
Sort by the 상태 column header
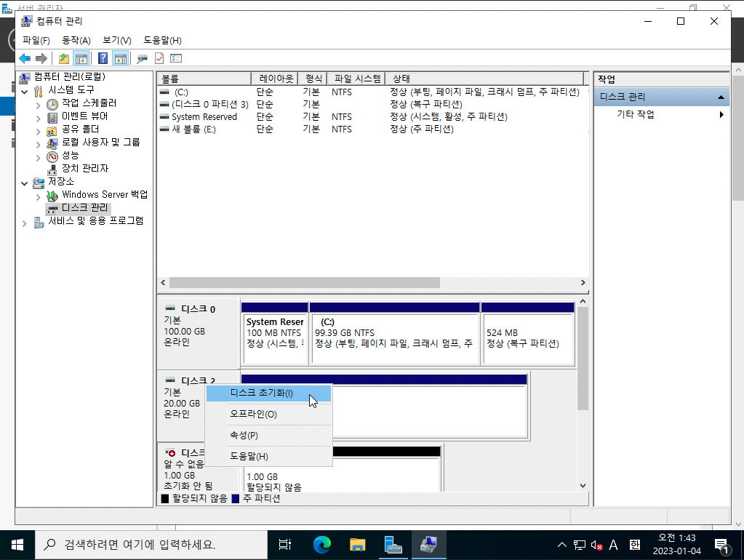484,79
